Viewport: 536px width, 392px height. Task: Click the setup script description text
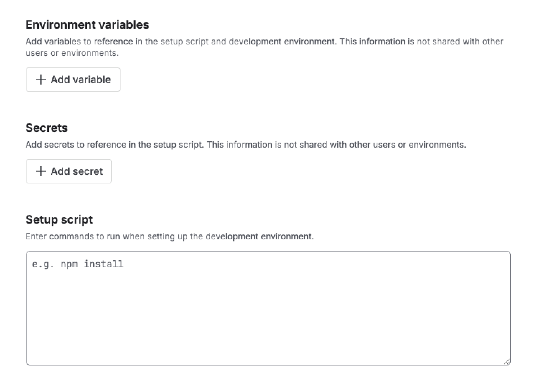tap(170, 236)
